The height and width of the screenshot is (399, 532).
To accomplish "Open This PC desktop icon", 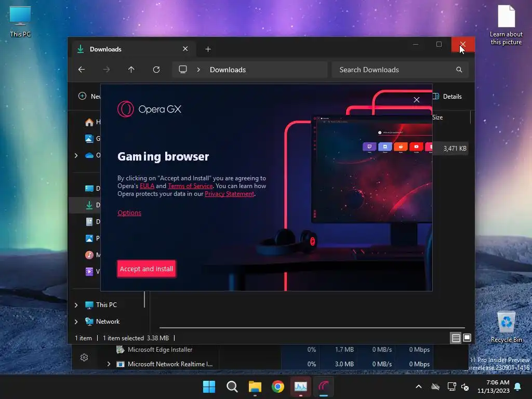I will click(x=20, y=22).
